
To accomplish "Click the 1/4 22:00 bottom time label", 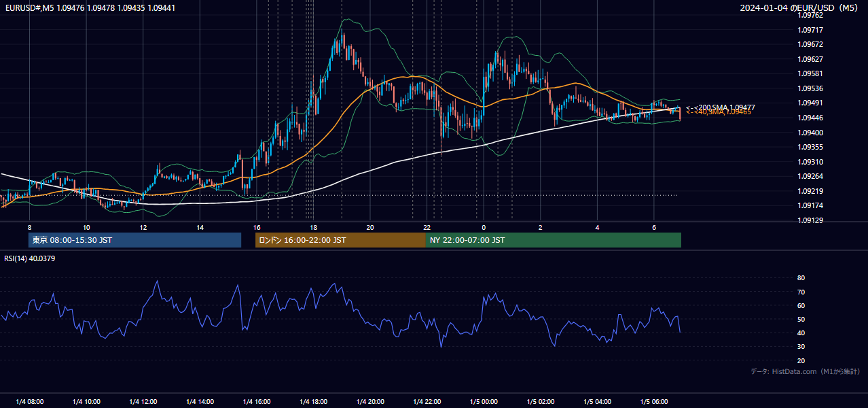I will tap(427, 402).
